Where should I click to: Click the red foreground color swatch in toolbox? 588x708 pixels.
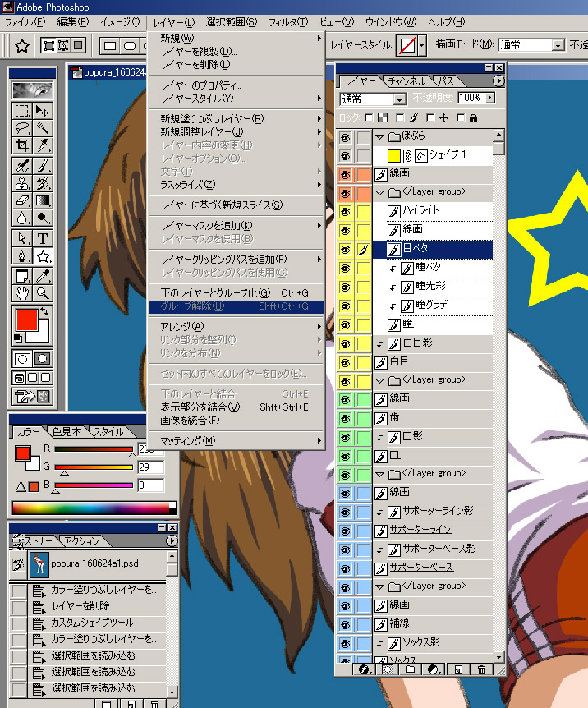click(26, 320)
